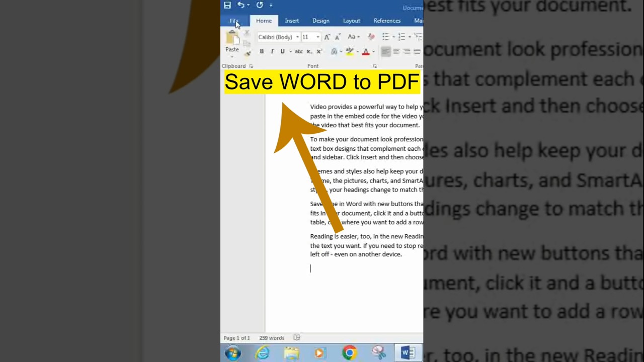Click the Decrease Font Size icon

tap(338, 37)
